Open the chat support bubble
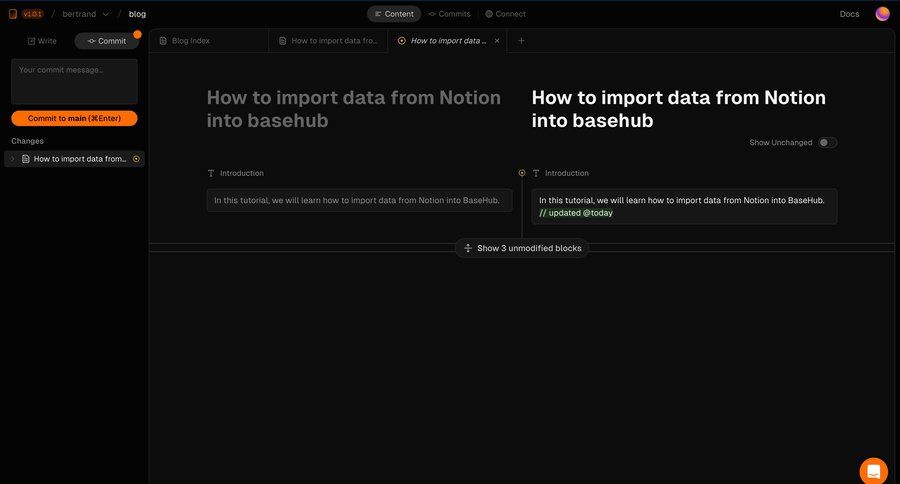900x484 pixels. point(874,471)
